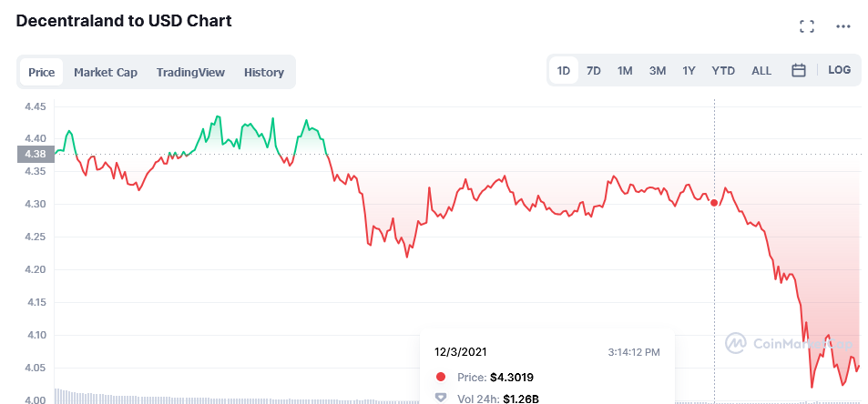Click the CoinMarketCap watermark logo

(789, 343)
